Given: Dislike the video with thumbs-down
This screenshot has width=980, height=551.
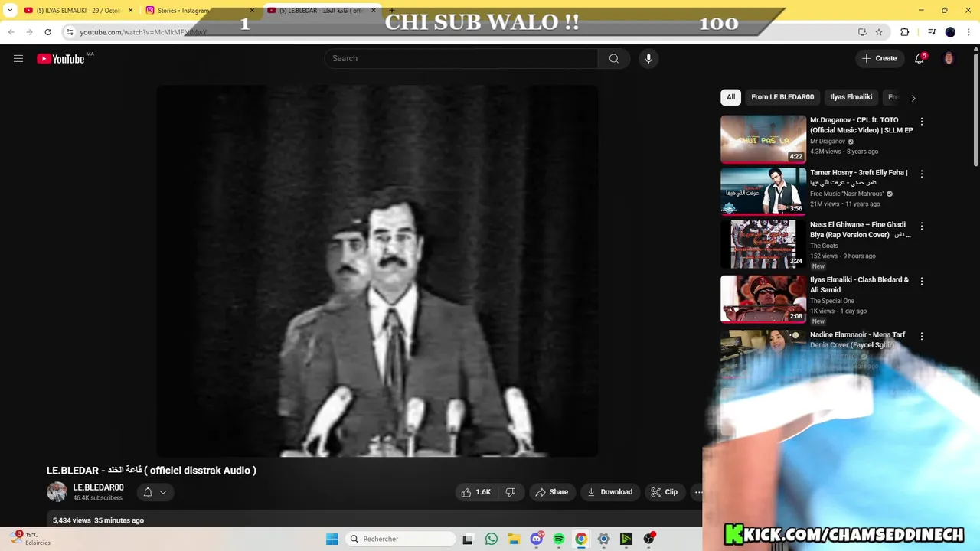Looking at the screenshot, I should [x=511, y=492].
